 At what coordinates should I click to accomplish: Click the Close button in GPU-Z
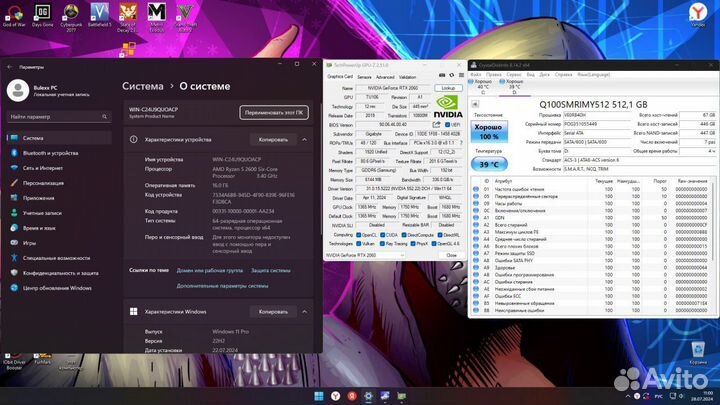[451, 255]
